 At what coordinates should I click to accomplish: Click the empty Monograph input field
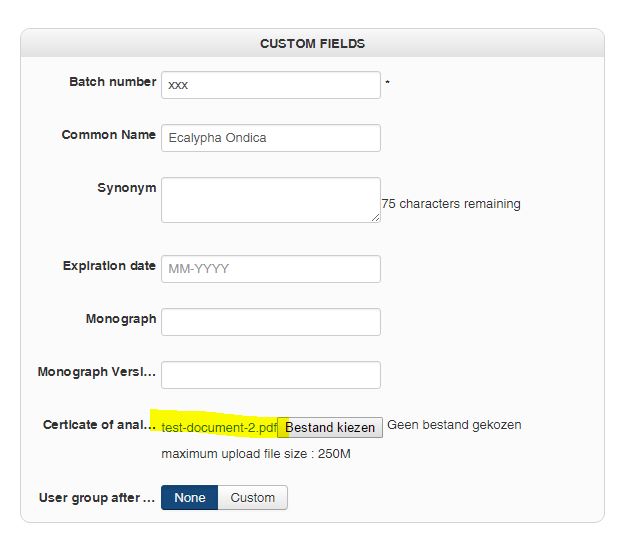pyautogui.click(x=270, y=322)
